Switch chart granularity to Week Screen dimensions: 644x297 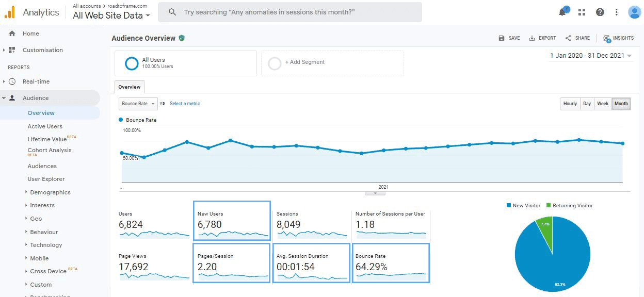[x=602, y=104]
